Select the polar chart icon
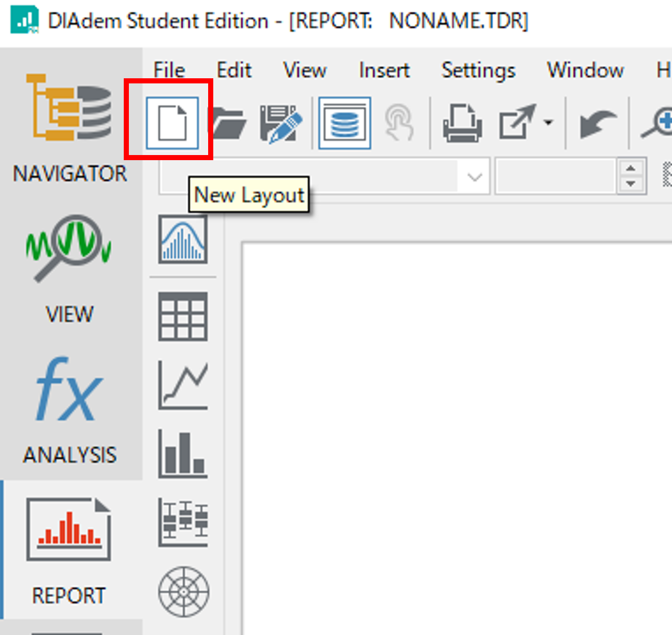Image resolution: width=672 pixels, height=635 pixels. pyautogui.click(x=184, y=592)
